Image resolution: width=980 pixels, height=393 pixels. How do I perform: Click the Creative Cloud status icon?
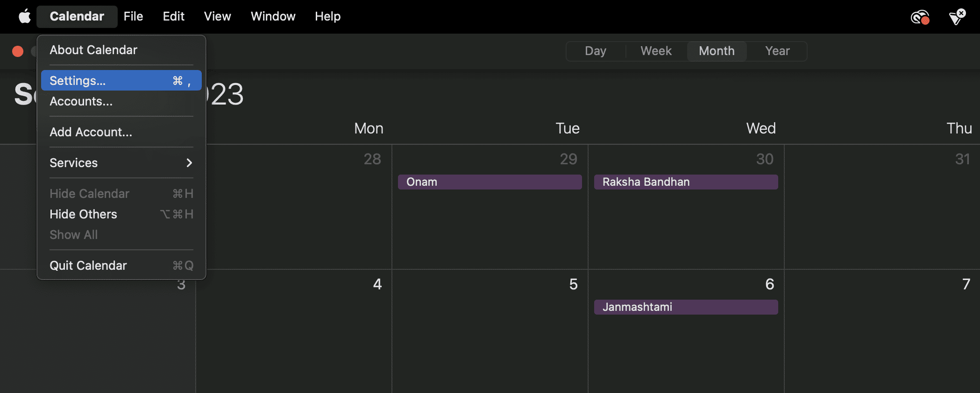pos(920,17)
